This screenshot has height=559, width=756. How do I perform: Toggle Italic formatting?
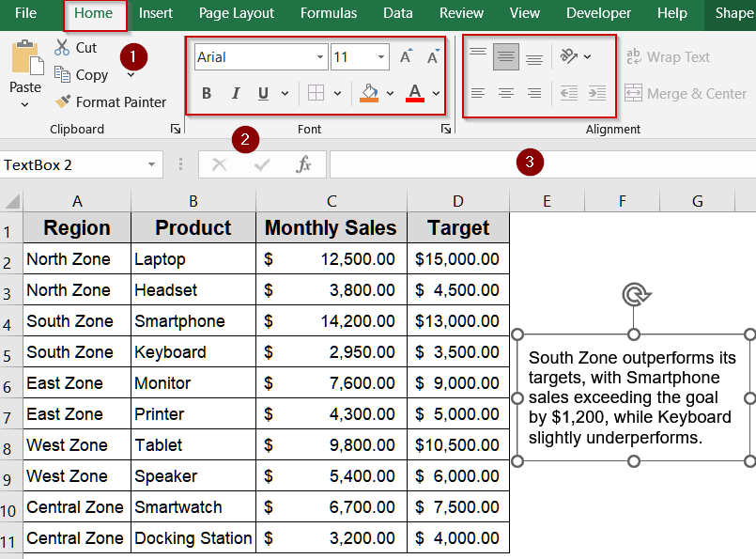click(235, 93)
